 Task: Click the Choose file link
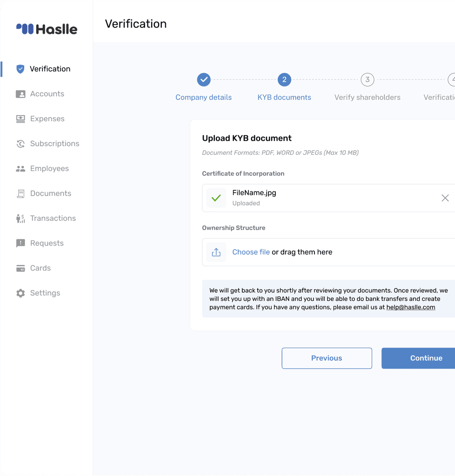click(251, 252)
